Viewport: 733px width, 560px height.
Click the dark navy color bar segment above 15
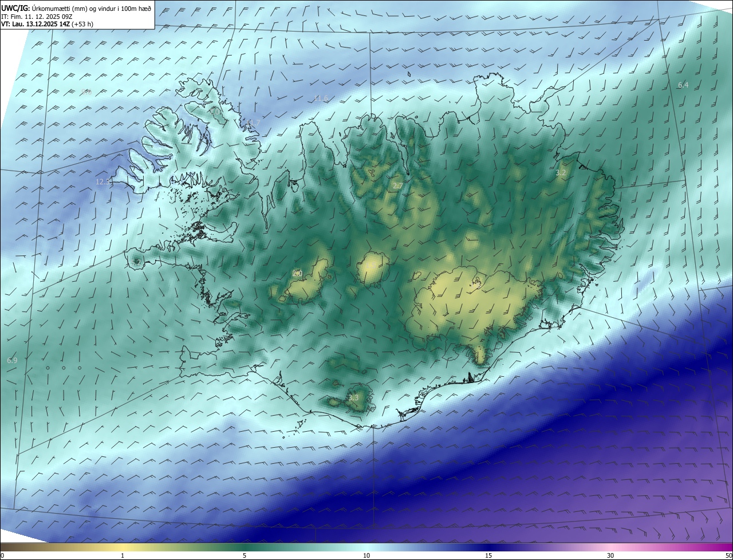point(488,547)
